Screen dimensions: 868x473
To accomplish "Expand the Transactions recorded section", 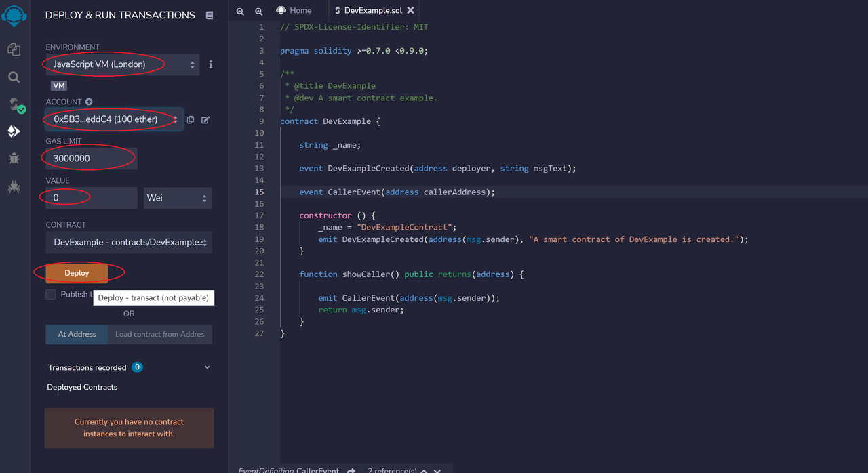I will [x=207, y=367].
